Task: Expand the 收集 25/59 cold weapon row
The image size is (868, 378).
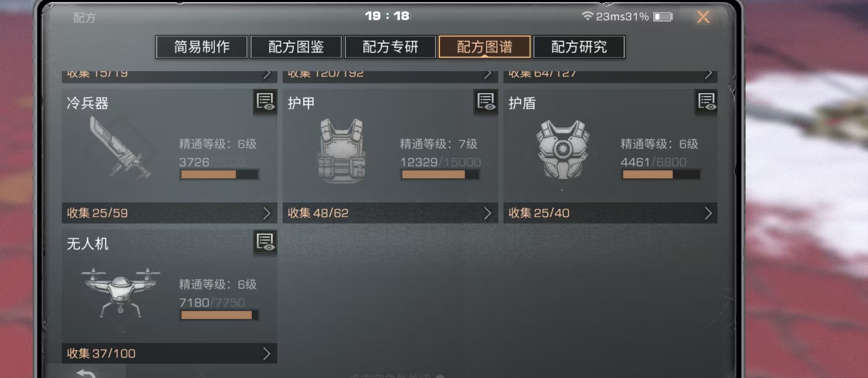Action: pos(169,213)
